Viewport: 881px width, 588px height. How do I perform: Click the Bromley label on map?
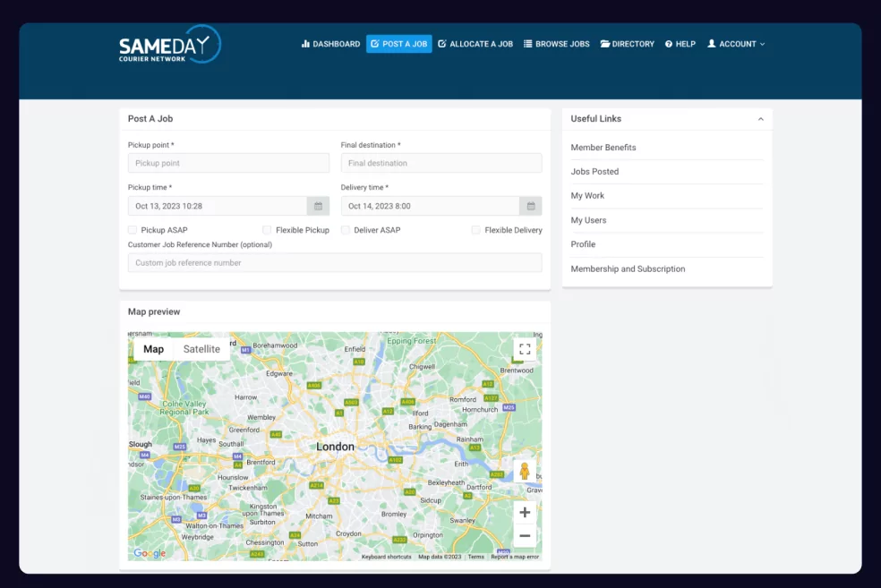(393, 514)
